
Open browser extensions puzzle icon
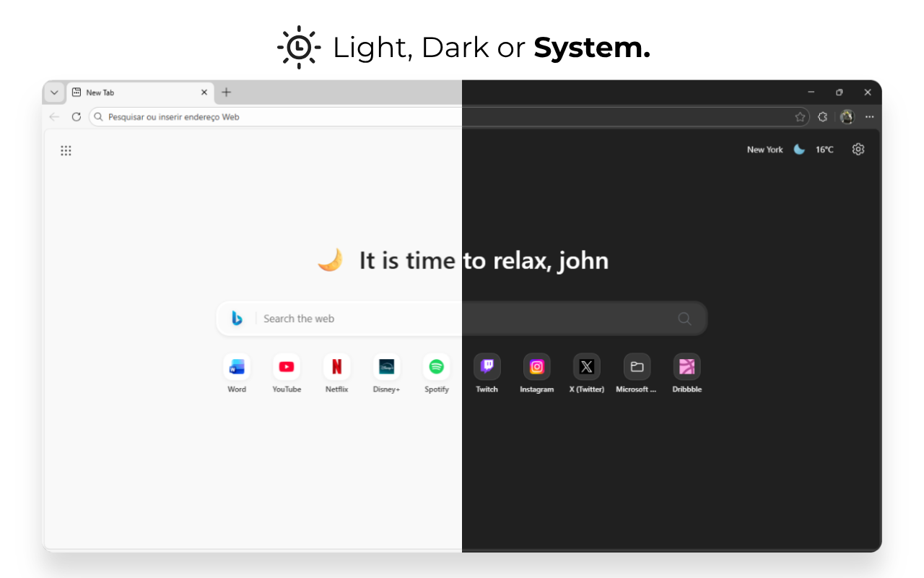click(x=822, y=117)
